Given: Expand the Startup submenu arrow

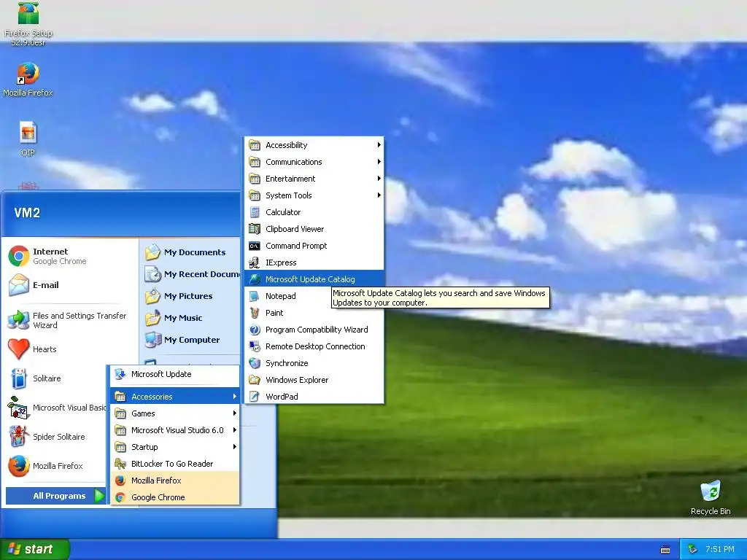Looking at the screenshot, I should click(234, 447).
